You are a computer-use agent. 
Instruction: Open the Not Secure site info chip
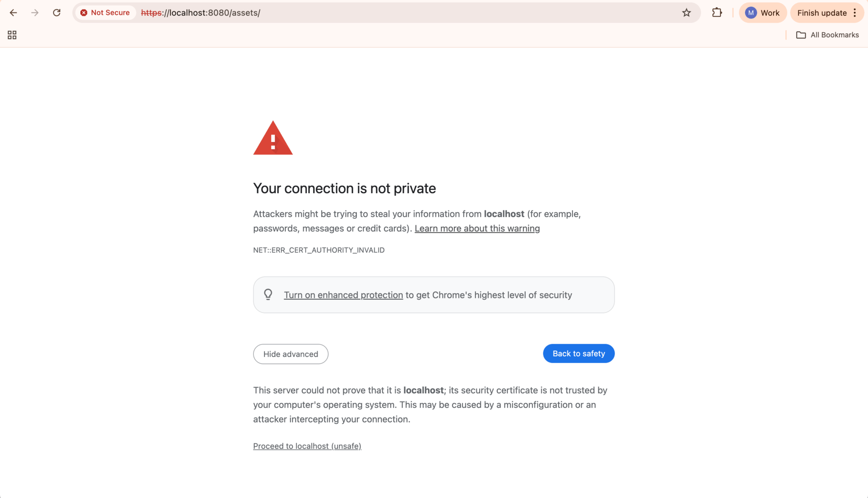click(105, 13)
